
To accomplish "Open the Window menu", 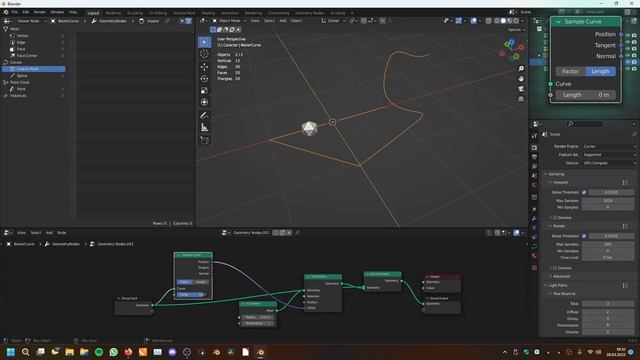I will (x=57, y=12).
